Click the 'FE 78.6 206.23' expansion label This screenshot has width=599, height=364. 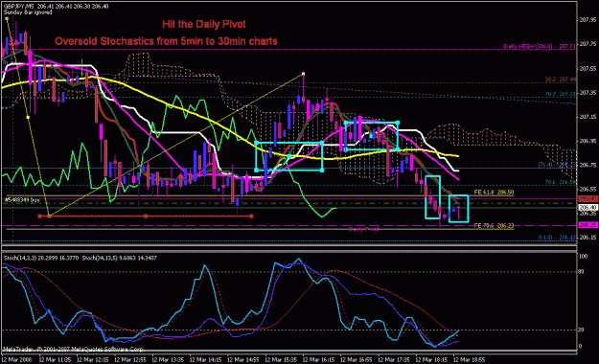[x=494, y=226]
